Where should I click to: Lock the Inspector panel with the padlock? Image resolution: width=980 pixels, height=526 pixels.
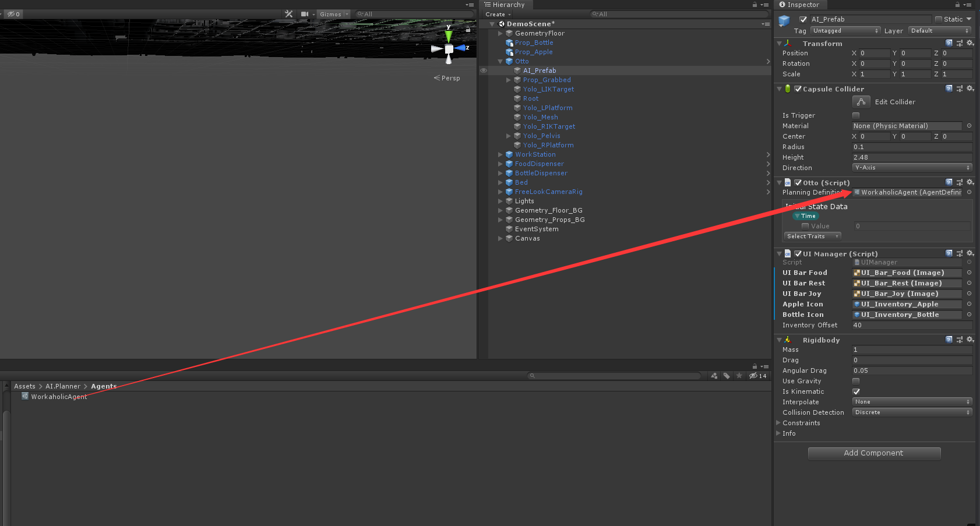coord(957,5)
